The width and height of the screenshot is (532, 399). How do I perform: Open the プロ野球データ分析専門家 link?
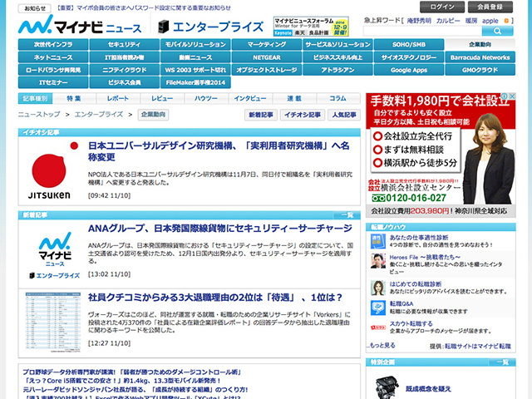(x=131, y=372)
